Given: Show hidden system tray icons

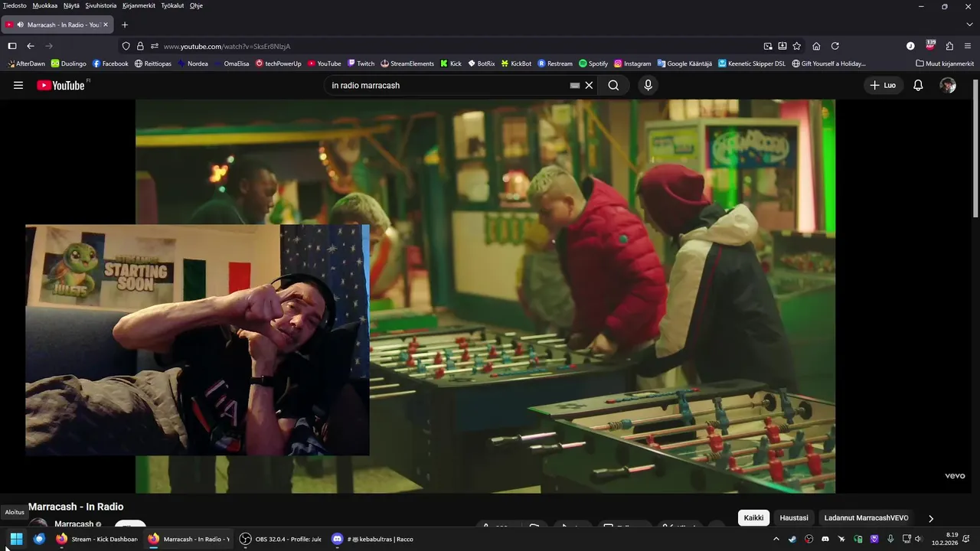Looking at the screenshot, I should tap(776, 539).
